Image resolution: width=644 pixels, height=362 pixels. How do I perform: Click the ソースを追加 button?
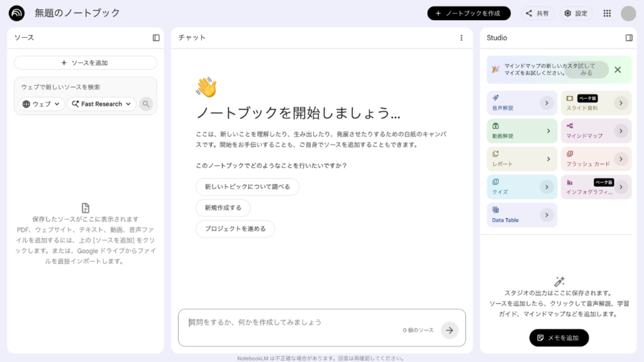pyautogui.click(x=86, y=63)
